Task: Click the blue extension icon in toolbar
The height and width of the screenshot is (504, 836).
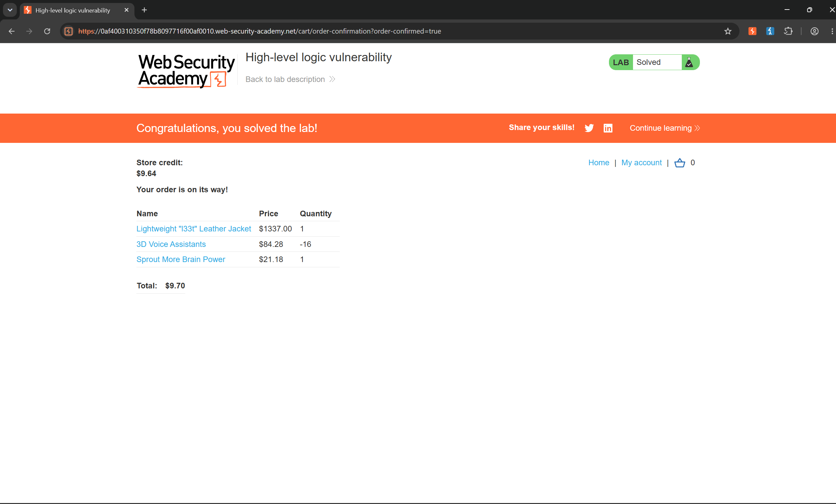Action: coord(770,31)
